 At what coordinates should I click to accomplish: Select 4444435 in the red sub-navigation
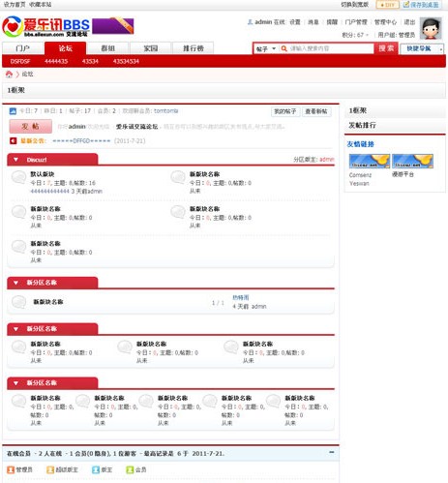(x=56, y=61)
